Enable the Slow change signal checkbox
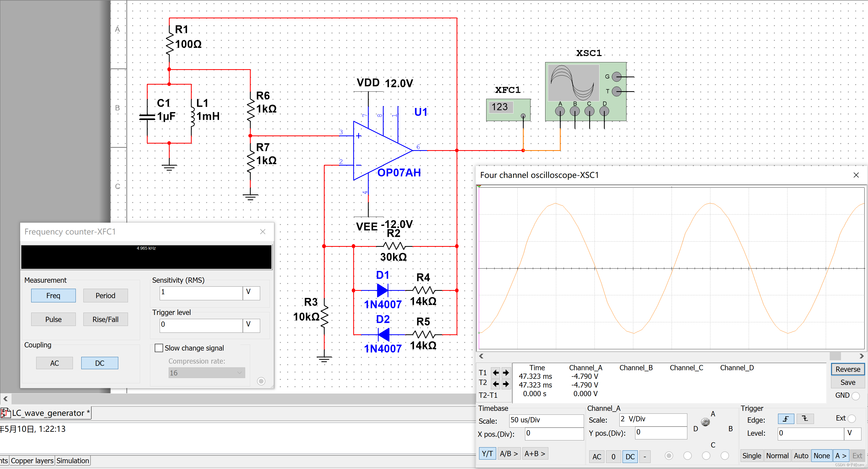Screen dimensions: 868x469 158,347
